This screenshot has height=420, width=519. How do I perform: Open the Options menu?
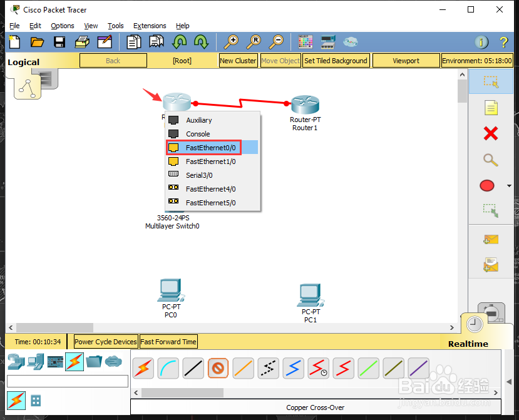pyautogui.click(x=62, y=26)
